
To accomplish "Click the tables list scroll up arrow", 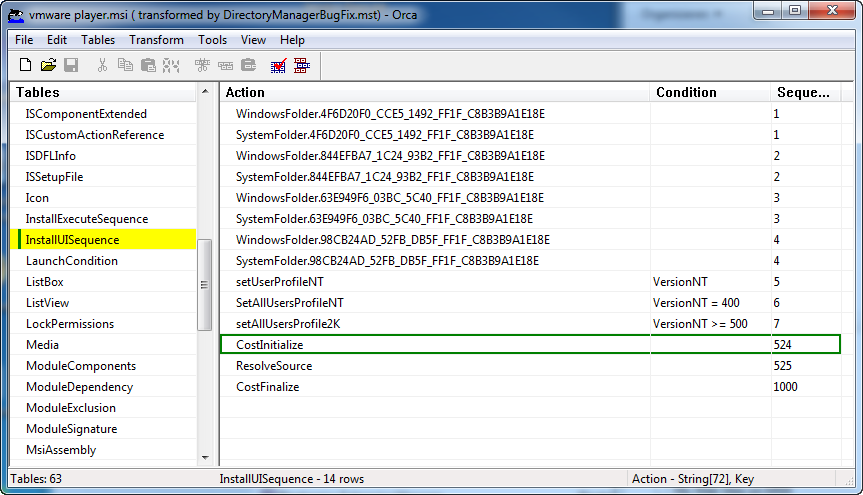I will coord(205,91).
